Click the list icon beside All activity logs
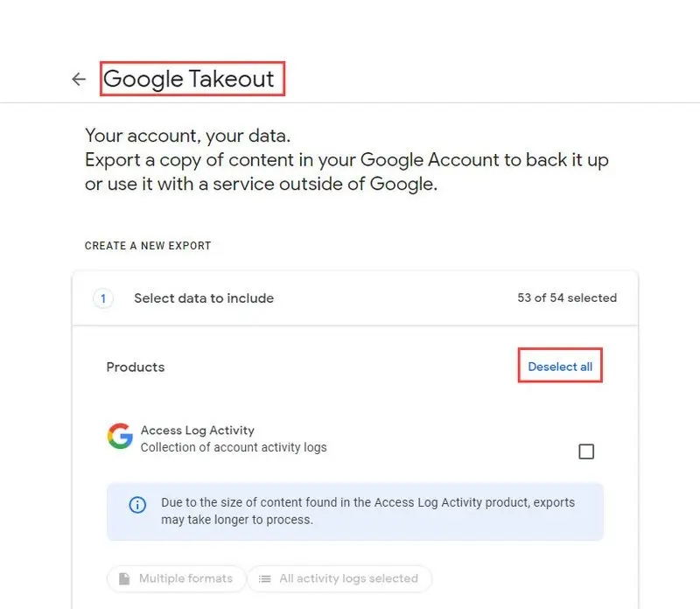This screenshot has width=700, height=609. pos(265,578)
